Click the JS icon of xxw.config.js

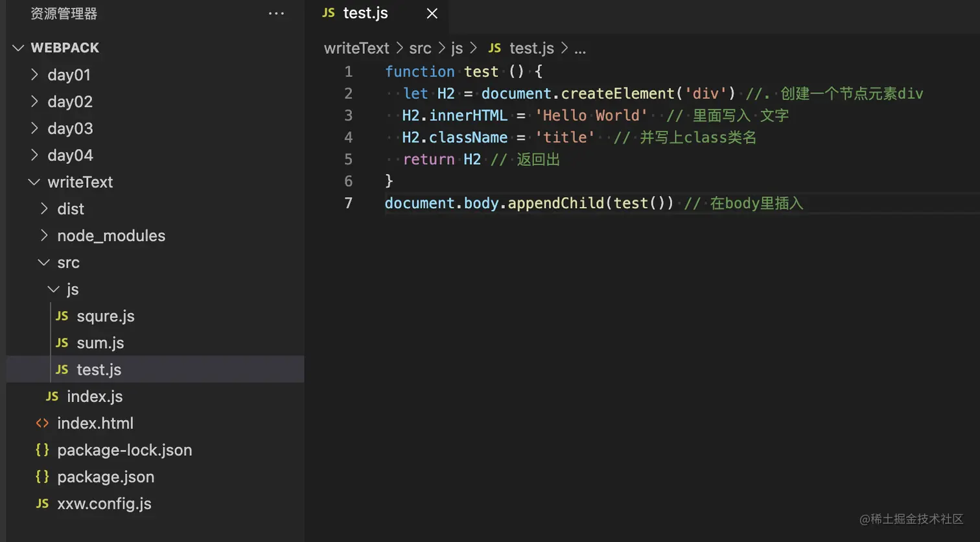click(43, 504)
